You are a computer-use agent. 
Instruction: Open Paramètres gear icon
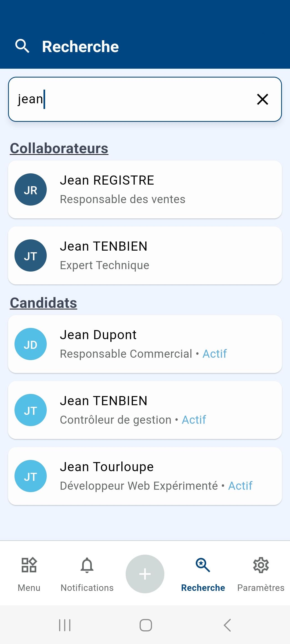[261, 565]
